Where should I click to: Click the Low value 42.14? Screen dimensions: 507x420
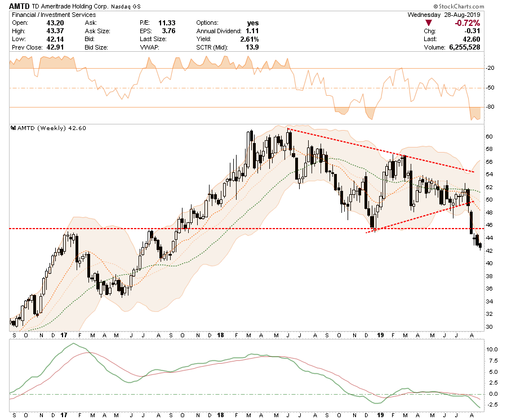coord(55,39)
